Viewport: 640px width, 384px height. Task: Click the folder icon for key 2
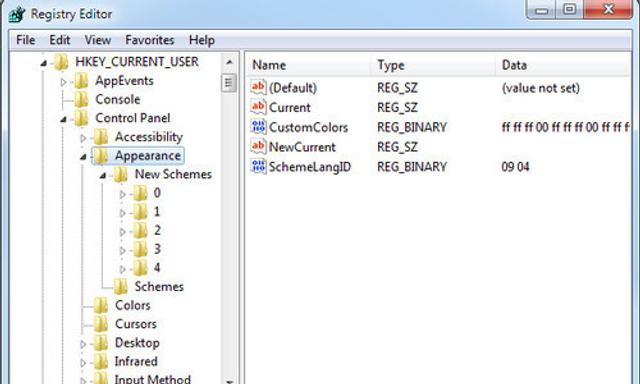[x=140, y=231]
